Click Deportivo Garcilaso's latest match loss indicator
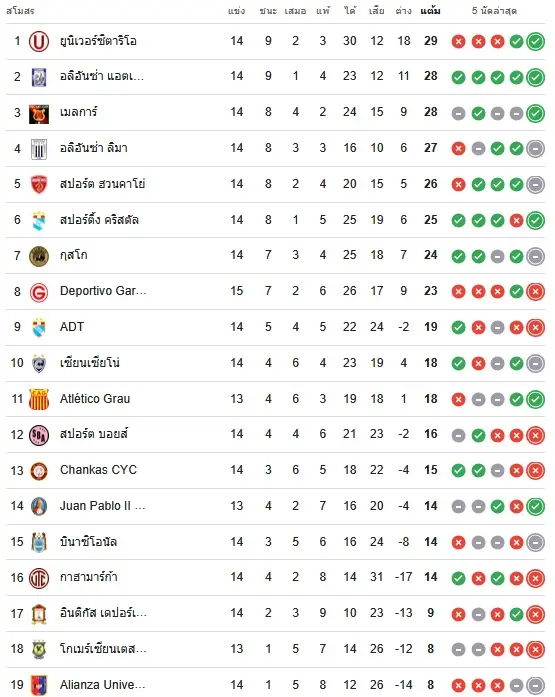The width and height of the screenshot is (555, 697). click(535, 292)
